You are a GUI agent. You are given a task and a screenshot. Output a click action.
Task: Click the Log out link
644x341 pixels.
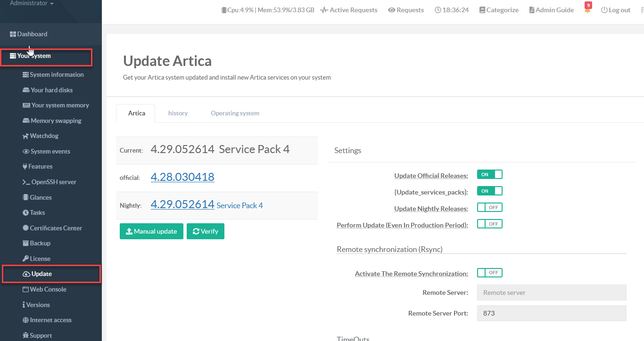click(616, 10)
